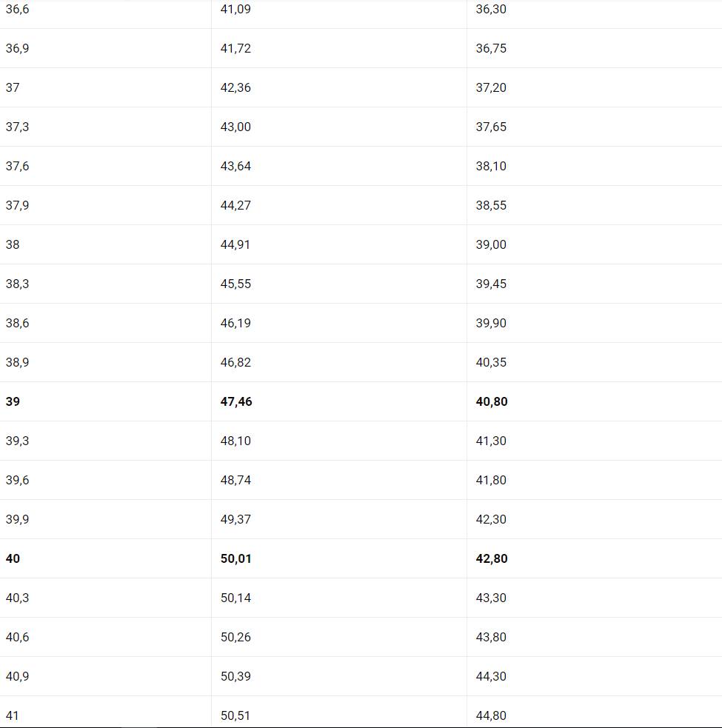Select the cell showing 44,91
722x728 pixels.
tap(235, 244)
